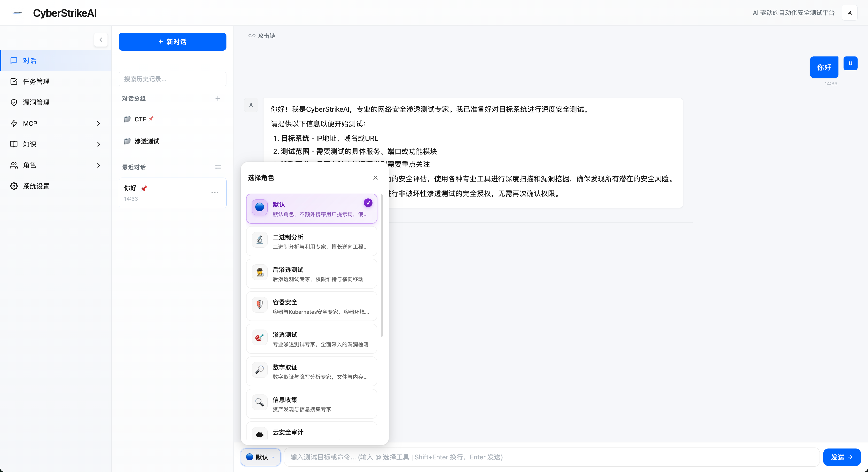
Task: Collapse the sidebar with the chevron button
Action: tap(101, 40)
